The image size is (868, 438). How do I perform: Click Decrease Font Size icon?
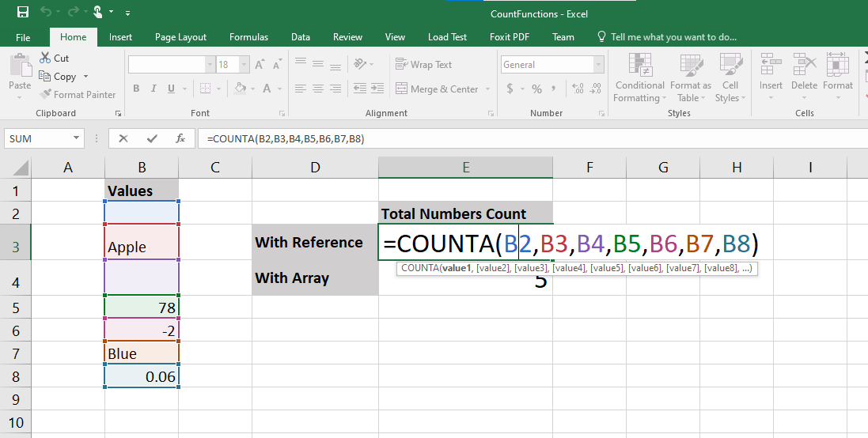(277, 64)
